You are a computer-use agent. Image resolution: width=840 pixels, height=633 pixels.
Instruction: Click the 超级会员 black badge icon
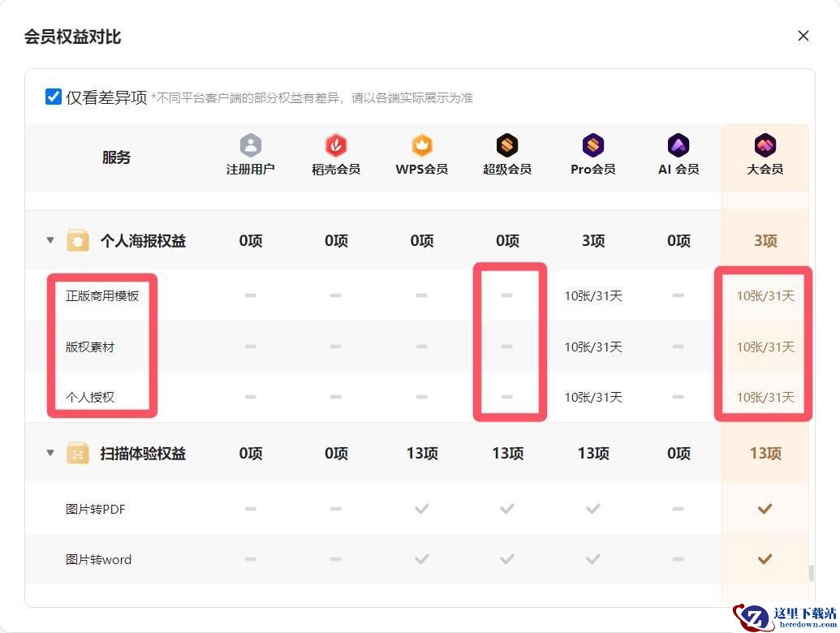click(506, 145)
